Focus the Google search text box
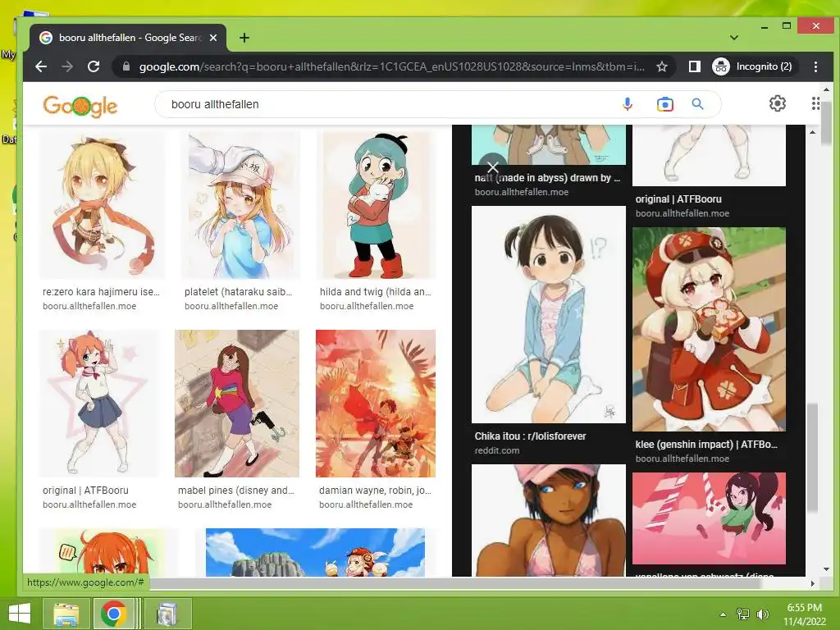The width and height of the screenshot is (840, 630). [391, 104]
